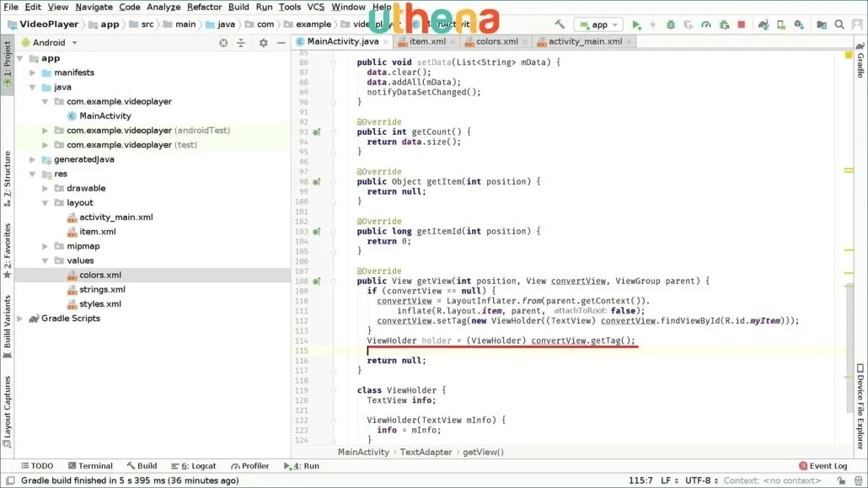Screen dimensions: 868x488
Task: Click override gutter icon beside getCount
Action: click(317, 132)
